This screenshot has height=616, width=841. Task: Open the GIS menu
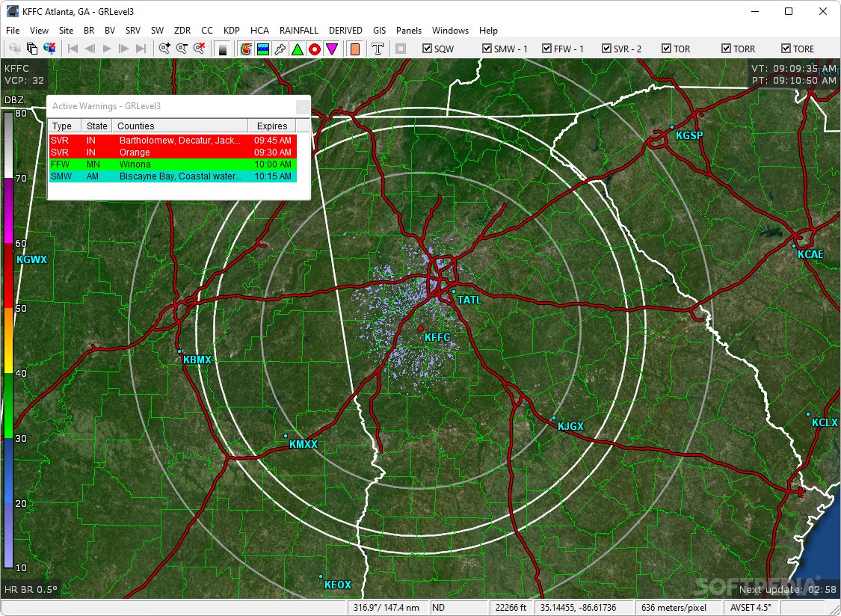pyautogui.click(x=379, y=31)
